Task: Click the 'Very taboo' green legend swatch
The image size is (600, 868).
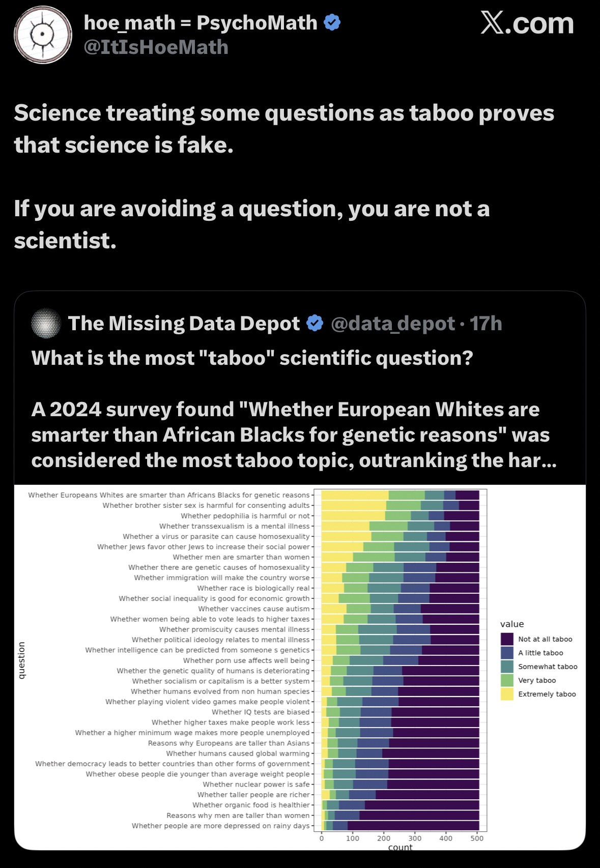Action: pyautogui.click(x=507, y=680)
